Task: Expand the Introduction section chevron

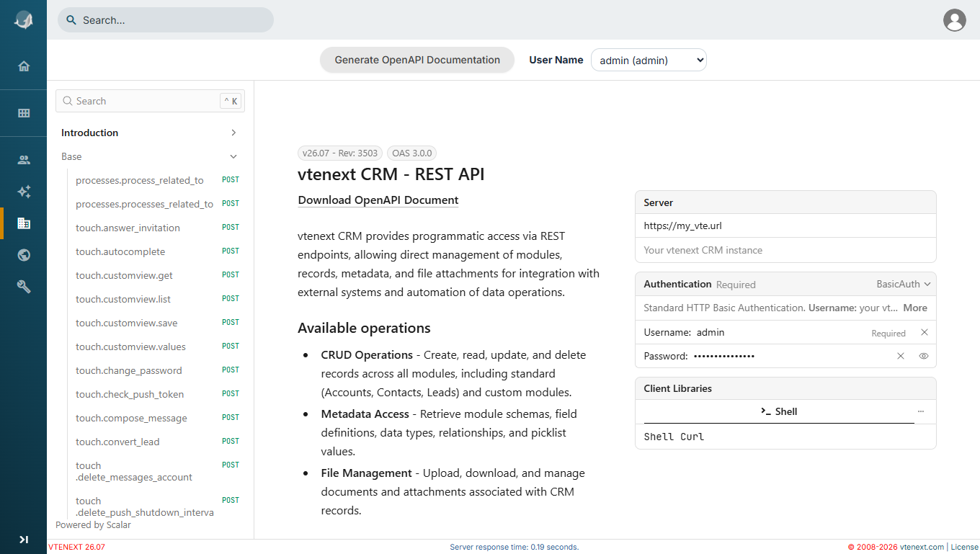Action: coord(233,133)
